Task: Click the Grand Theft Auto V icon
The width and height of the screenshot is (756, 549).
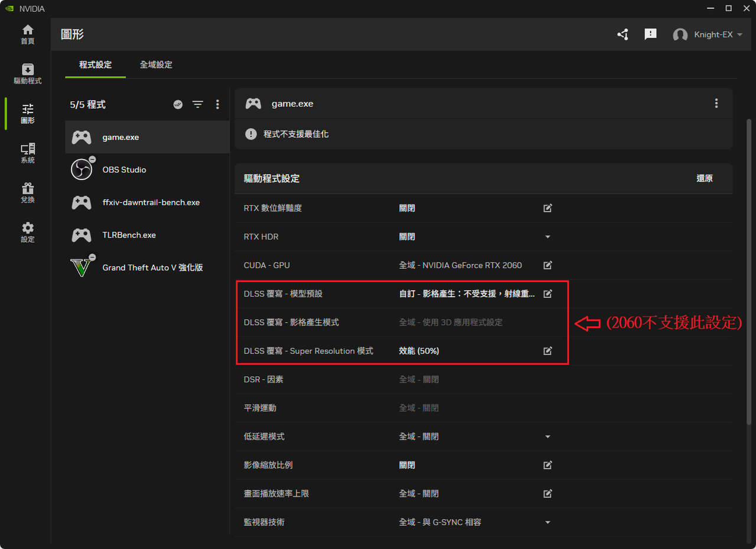Action: point(82,267)
